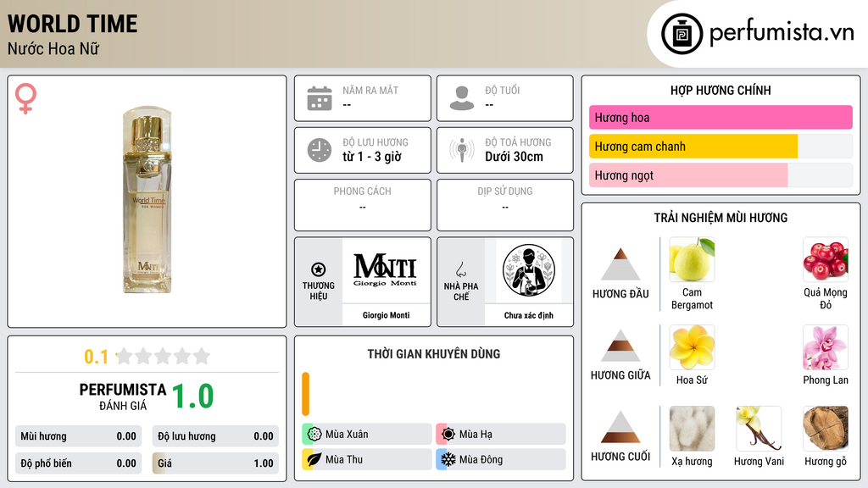This screenshot has height=488, width=868.
Task: Click the Mùi hương 0.00 score row
Action: tap(79, 436)
